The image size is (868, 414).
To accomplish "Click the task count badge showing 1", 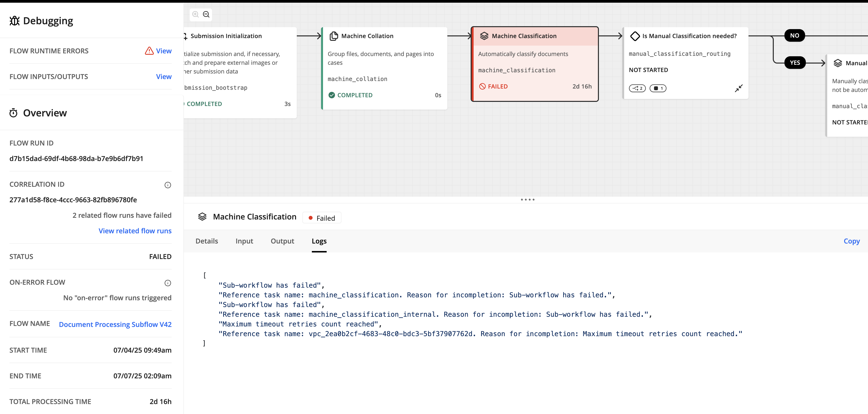I will click(x=658, y=88).
